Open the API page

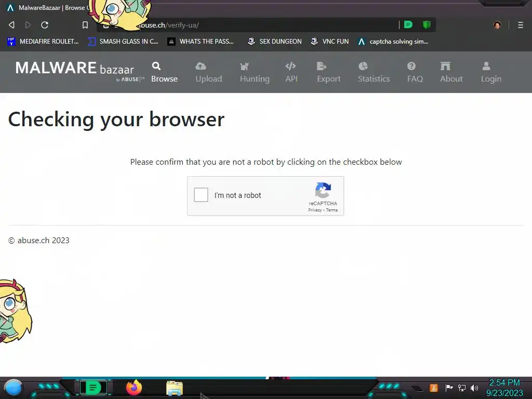coord(291,72)
